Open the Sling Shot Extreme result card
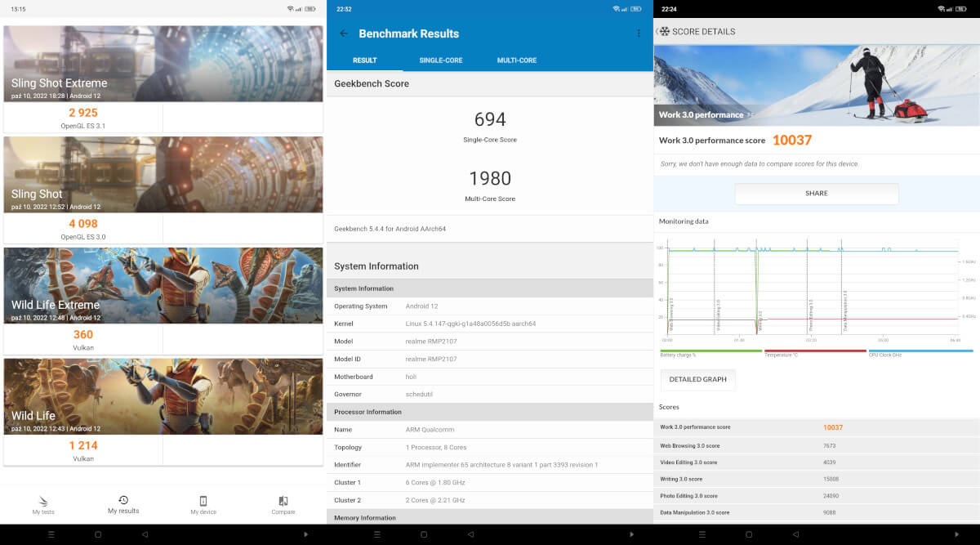Viewport: 980px width, 545px height. click(x=163, y=64)
